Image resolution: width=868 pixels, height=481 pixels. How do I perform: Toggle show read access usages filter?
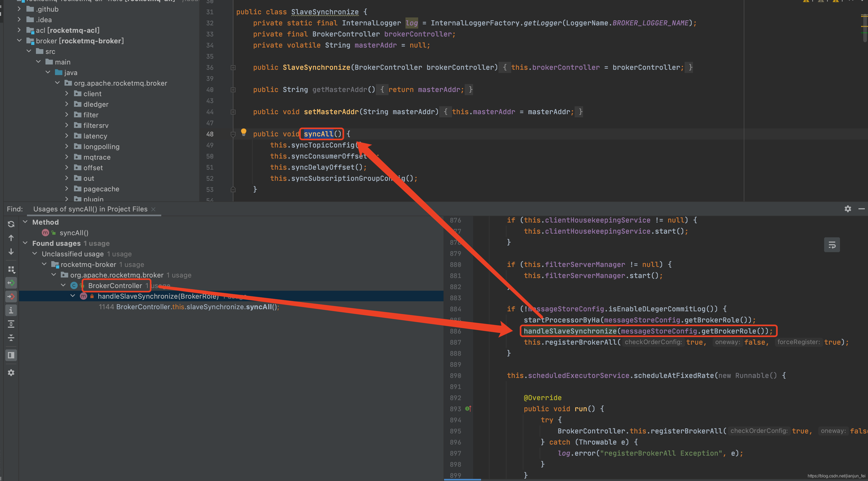(11, 283)
